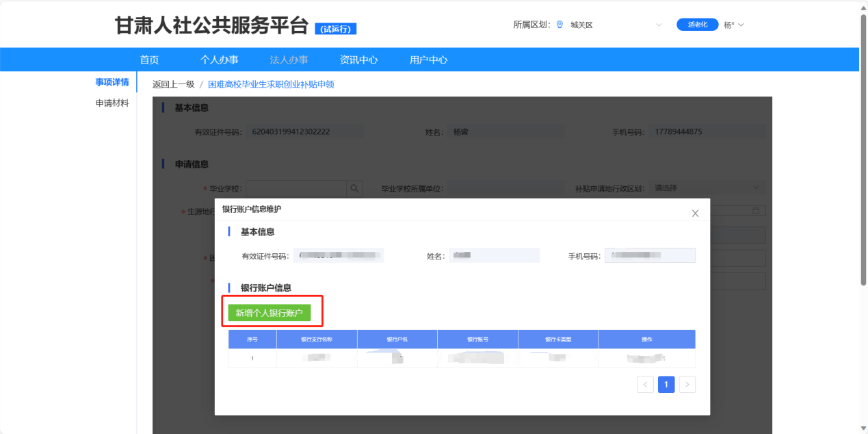Click the 新增个人银行账户 button
This screenshot has width=868, height=434.
pyautogui.click(x=269, y=313)
